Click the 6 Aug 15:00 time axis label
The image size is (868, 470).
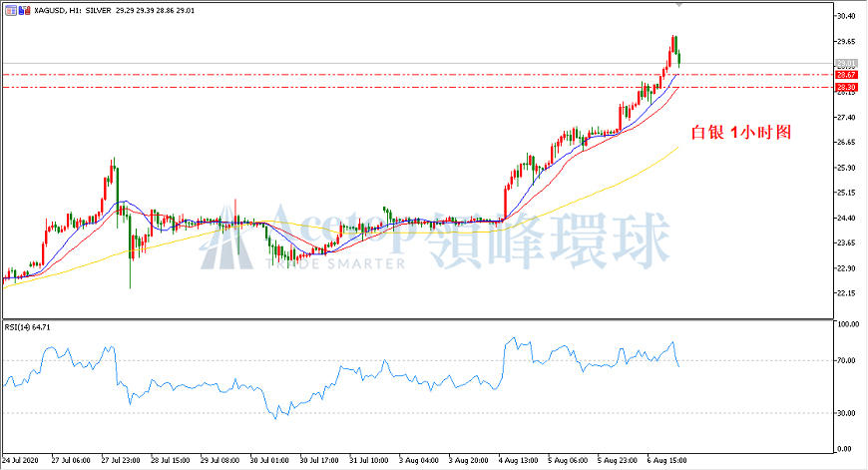point(667,460)
